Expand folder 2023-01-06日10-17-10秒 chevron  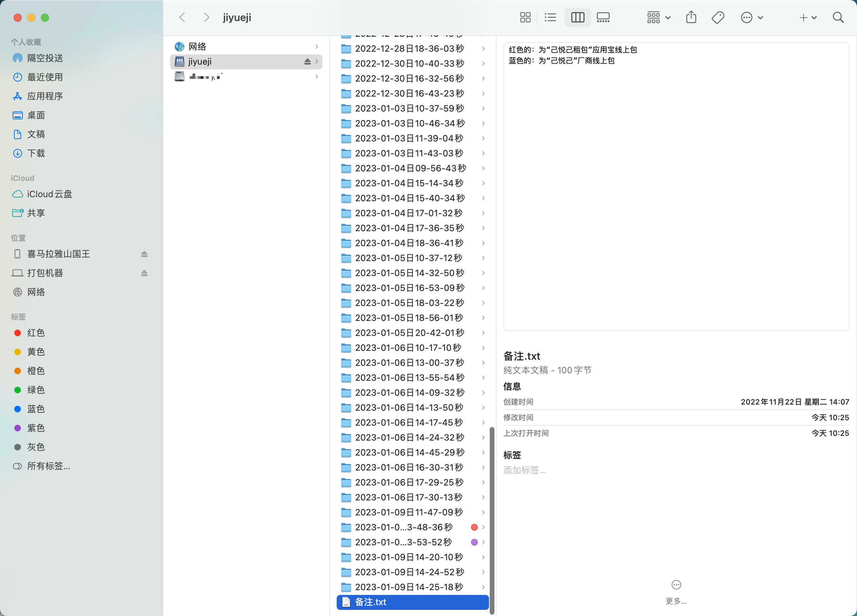point(483,347)
